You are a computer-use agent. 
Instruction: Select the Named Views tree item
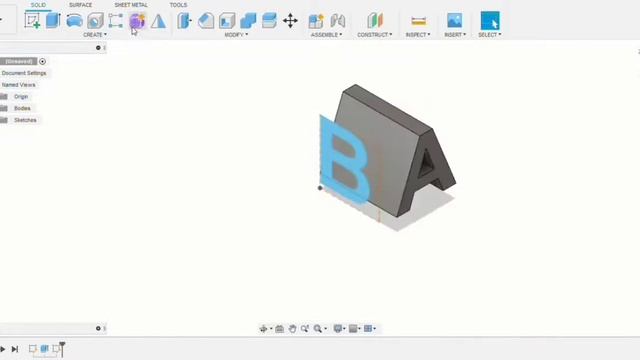tap(19, 85)
